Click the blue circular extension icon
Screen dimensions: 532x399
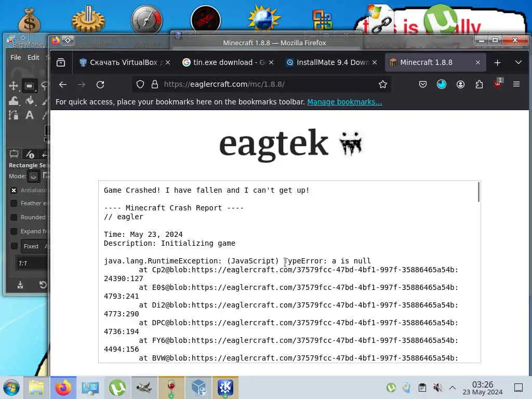[442, 85]
